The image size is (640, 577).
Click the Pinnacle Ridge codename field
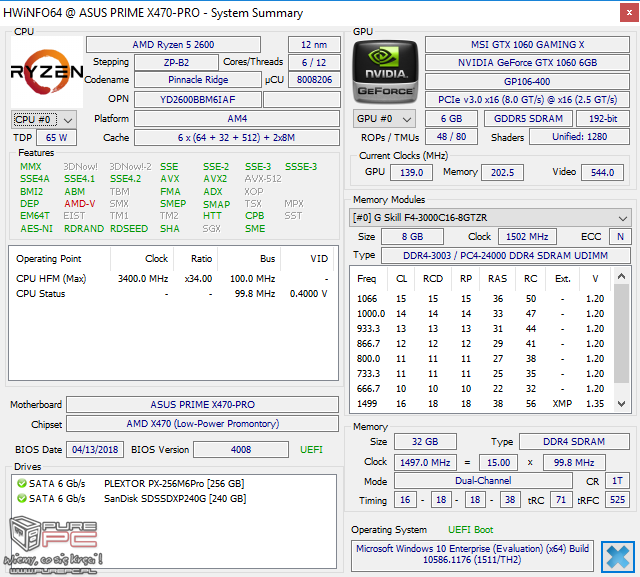coord(198,80)
